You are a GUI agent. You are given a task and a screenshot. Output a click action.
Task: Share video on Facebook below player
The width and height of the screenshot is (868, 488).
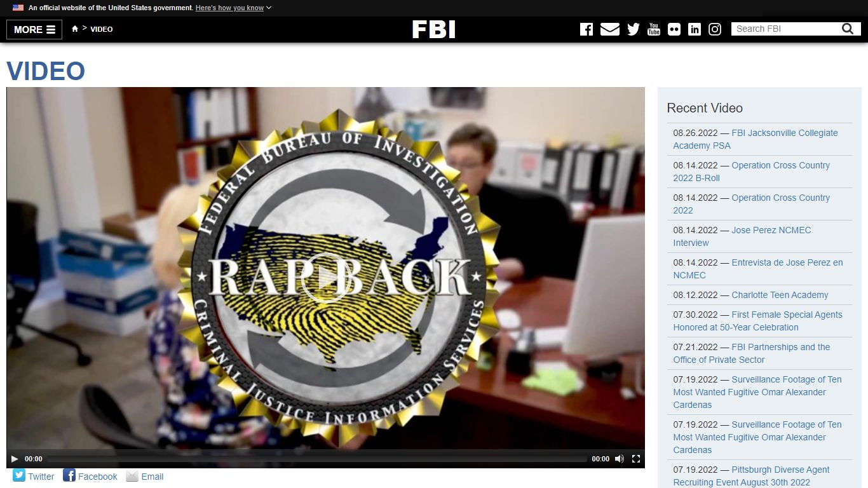point(90,476)
